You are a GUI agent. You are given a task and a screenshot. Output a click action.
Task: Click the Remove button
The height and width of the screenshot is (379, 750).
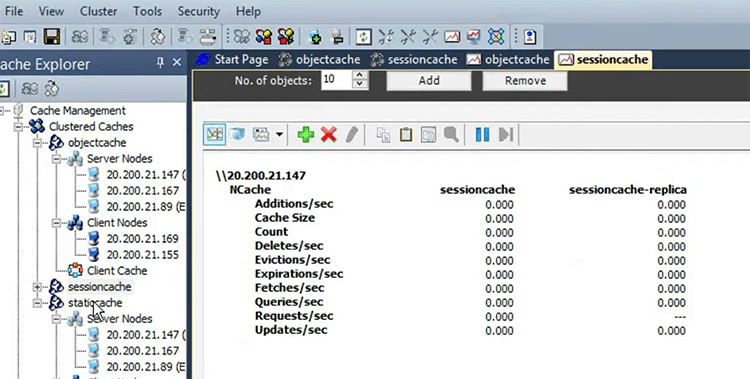(x=525, y=80)
